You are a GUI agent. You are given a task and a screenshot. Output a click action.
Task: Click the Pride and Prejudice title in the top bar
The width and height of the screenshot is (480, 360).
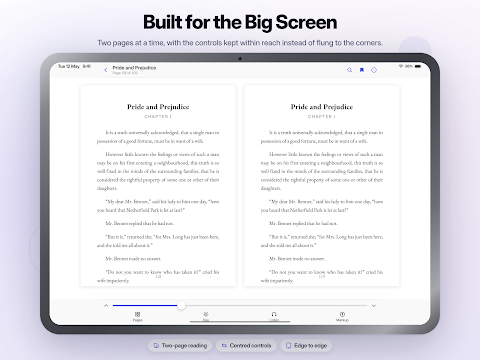click(134, 68)
